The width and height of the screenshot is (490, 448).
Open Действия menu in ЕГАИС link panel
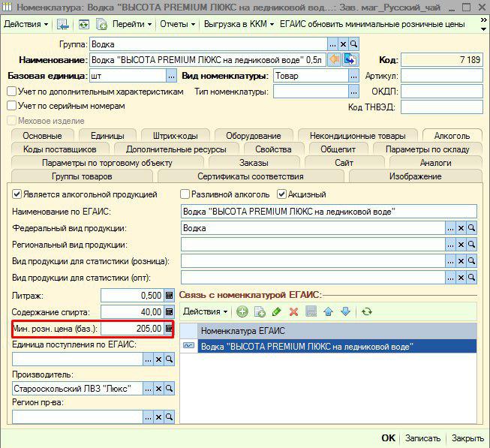pos(205,311)
